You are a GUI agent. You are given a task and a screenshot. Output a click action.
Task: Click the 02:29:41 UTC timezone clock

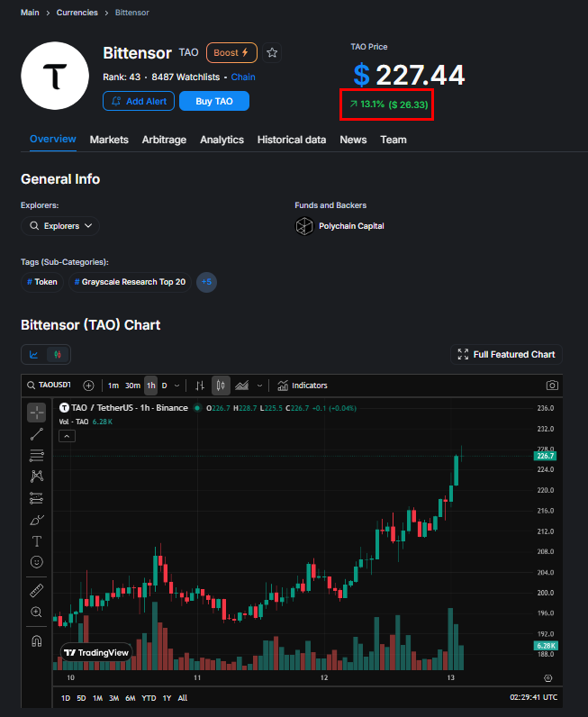(534, 698)
